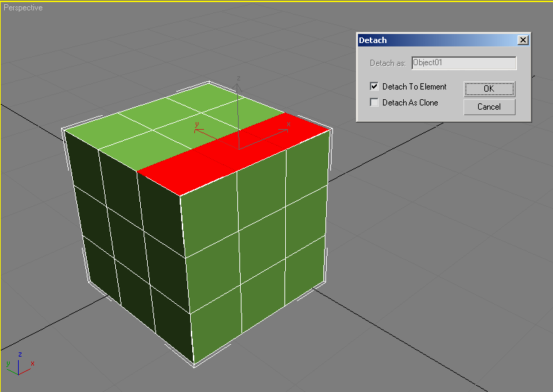Click the world axis tripod icon
Viewport: 553px width, 392px height.
point(19,364)
